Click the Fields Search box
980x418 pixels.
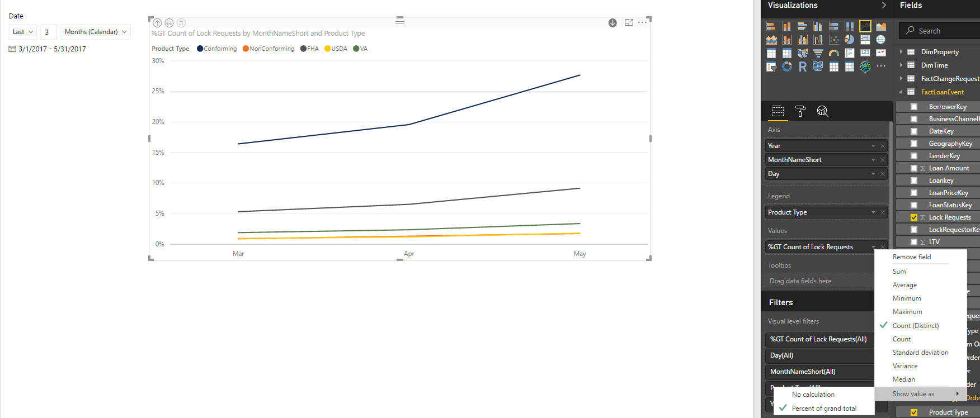click(x=940, y=31)
